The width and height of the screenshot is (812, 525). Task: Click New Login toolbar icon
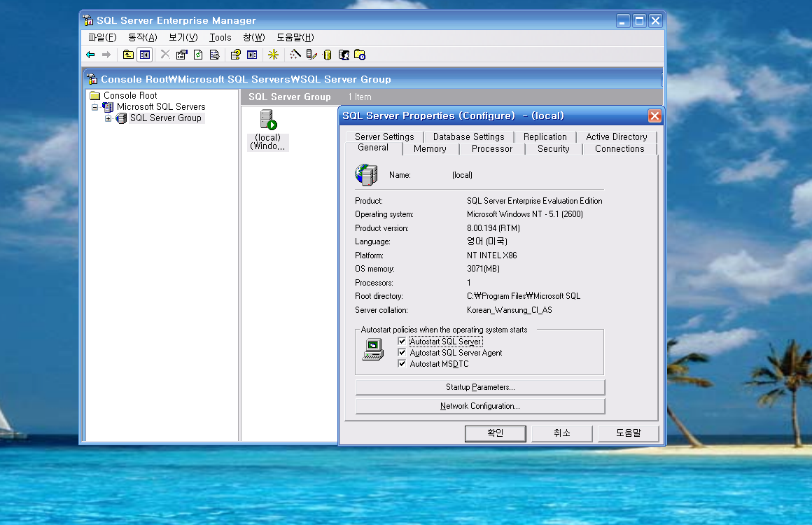(x=344, y=55)
